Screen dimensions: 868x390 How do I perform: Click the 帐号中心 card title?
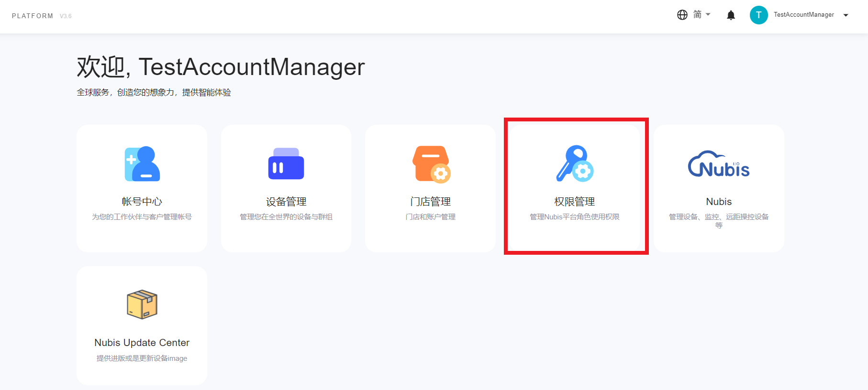click(x=142, y=202)
